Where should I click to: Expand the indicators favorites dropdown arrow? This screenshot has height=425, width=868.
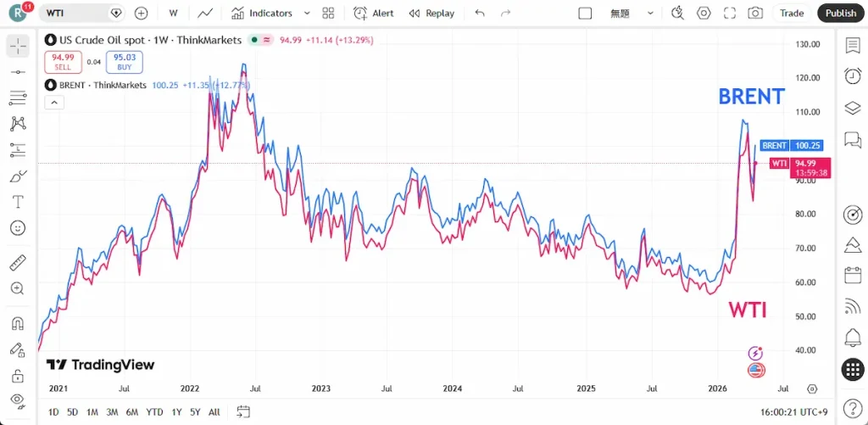pyautogui.click(x=307, y=14)
